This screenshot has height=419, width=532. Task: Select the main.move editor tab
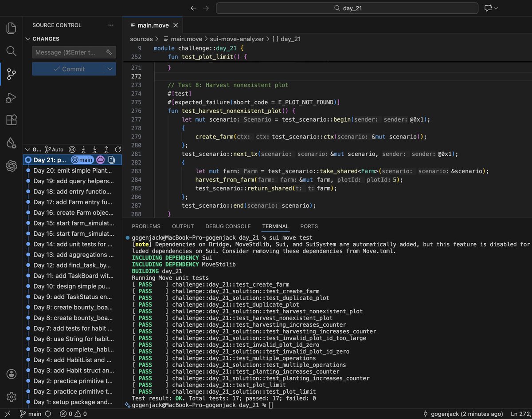click(153, 25)
